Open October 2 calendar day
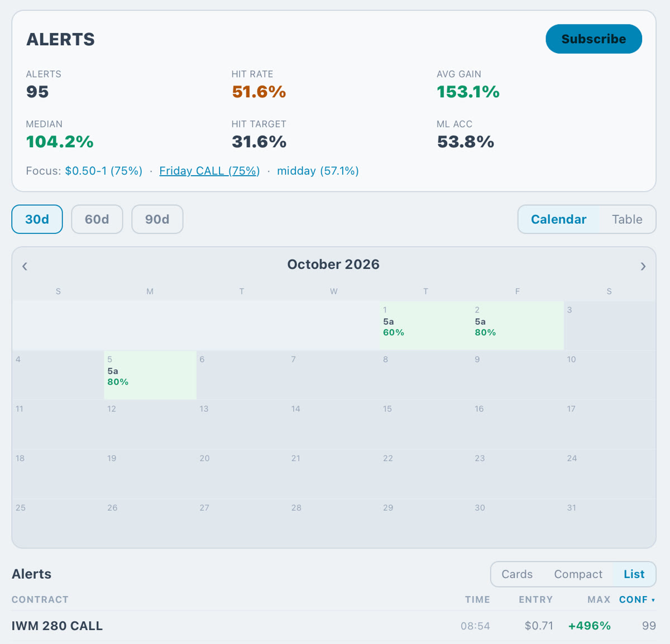The height and width of the screenshot is (644, 670). pos(518,325)
